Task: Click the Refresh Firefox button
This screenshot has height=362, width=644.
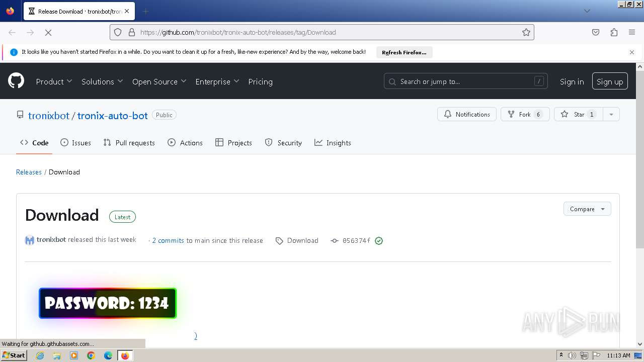Action: [x=404, y=52]
